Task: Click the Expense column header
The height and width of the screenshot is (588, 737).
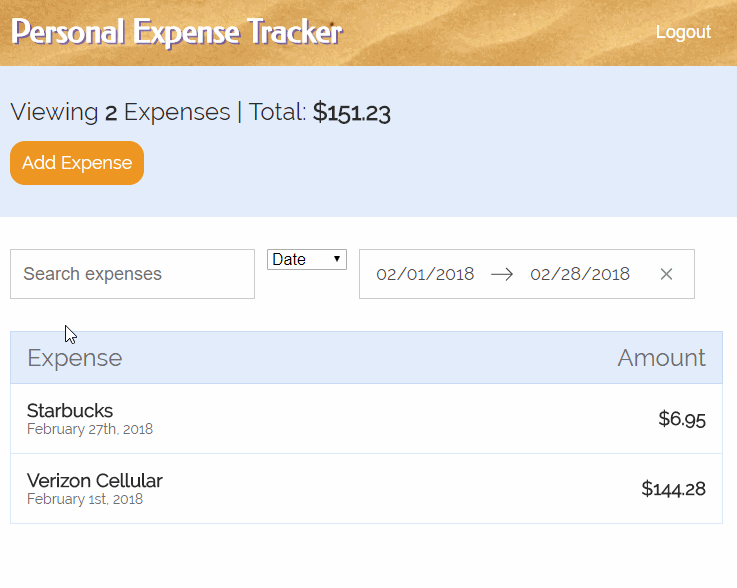Action: point(75,358)
